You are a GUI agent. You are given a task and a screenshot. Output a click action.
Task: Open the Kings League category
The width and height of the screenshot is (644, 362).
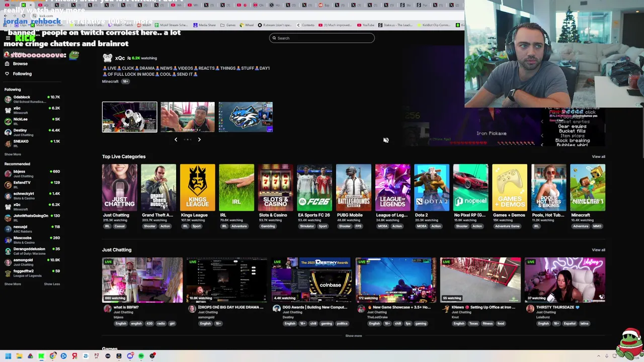pyautogui.click(x=197, y=188)
